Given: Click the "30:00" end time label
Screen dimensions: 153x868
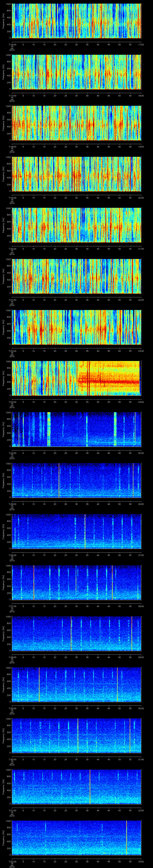Looking at the screenshot, I should pos(141,708).
